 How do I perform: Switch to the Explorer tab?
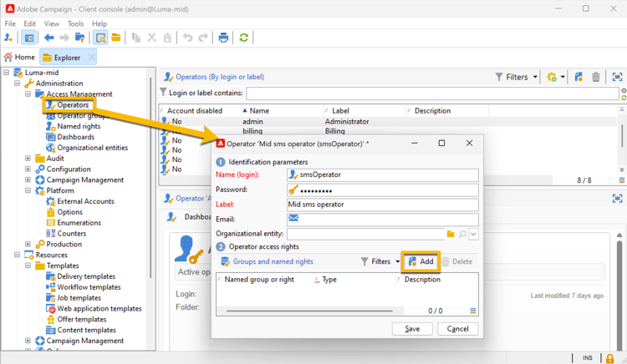68,58
